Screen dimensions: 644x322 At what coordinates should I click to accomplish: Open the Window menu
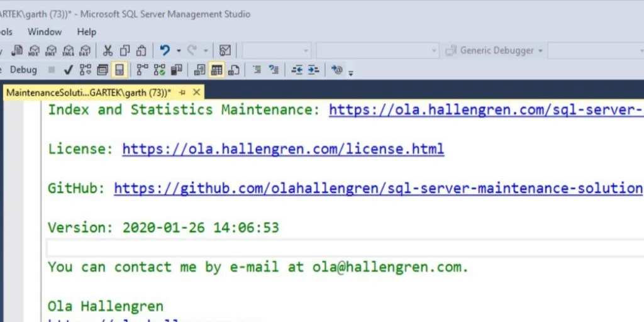tap(45, 31)
